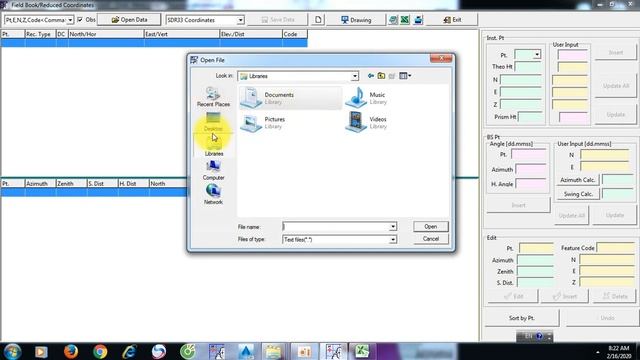This screenshot has height=360, width=640.
Task: Click the back arrow in Open File dialog
Action: 371,76
